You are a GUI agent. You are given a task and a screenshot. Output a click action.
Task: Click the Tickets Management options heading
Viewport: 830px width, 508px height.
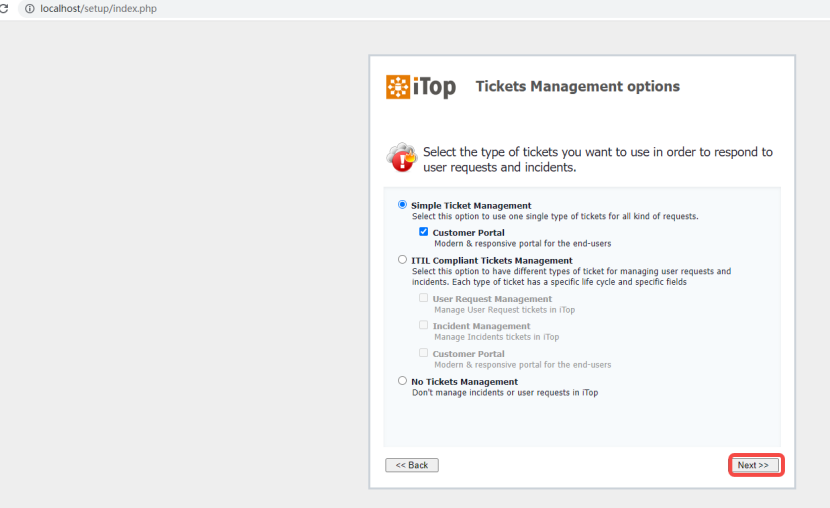578,86
